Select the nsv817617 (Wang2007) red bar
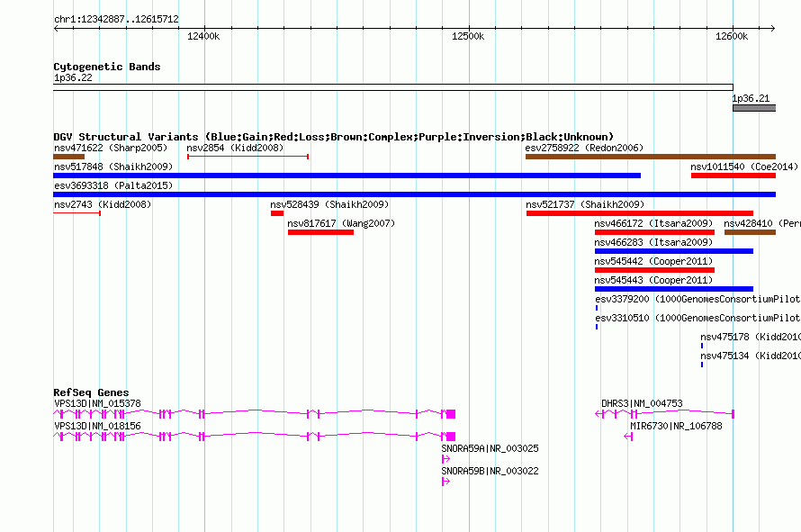The image size is (801, 532). point(320,232)
